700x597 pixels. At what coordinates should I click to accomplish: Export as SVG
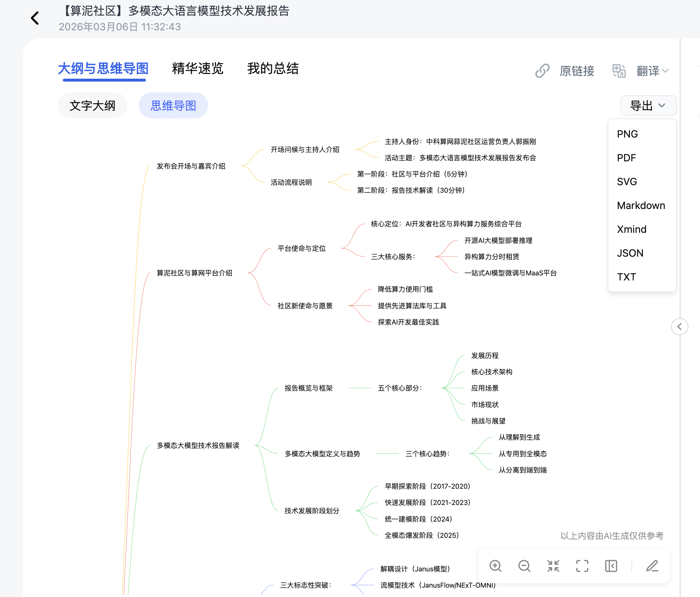pyautogui.click(x=642, y=182)
